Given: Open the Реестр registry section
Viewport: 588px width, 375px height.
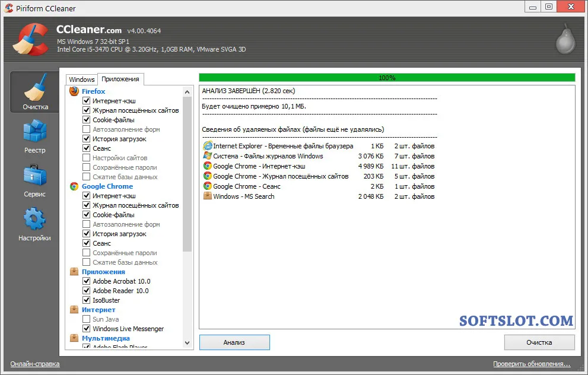Looking at the screenshot, I should coord(34,136).
